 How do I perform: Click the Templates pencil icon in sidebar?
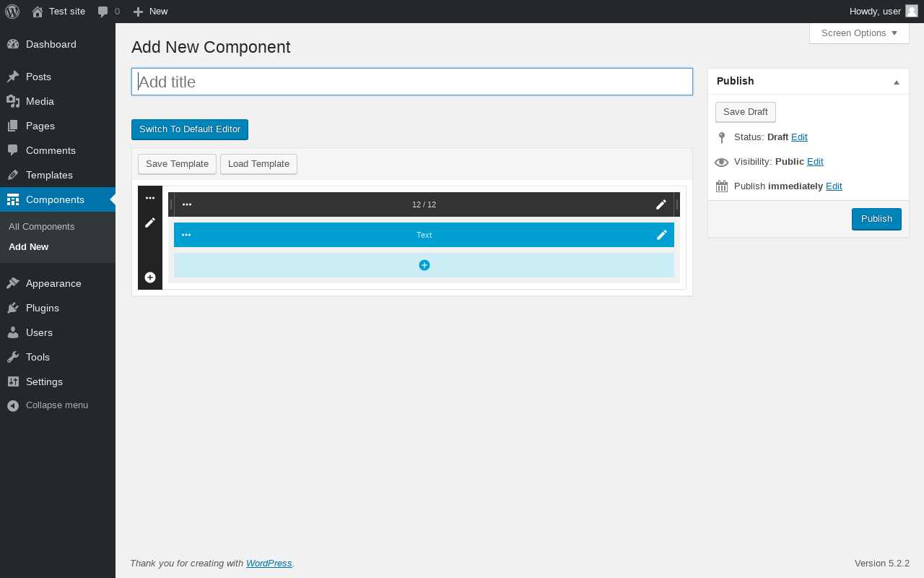pyautogui.click(x=13, y=175)
